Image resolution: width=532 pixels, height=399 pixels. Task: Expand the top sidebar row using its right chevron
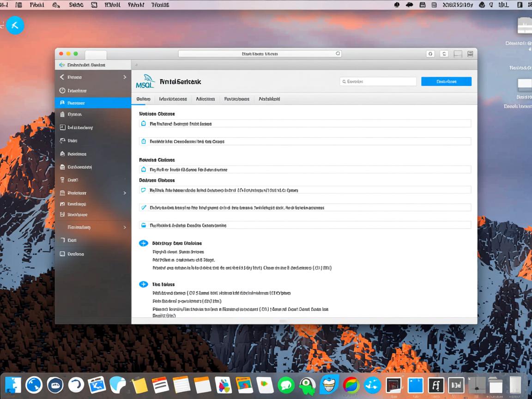(x=125, y=77)
